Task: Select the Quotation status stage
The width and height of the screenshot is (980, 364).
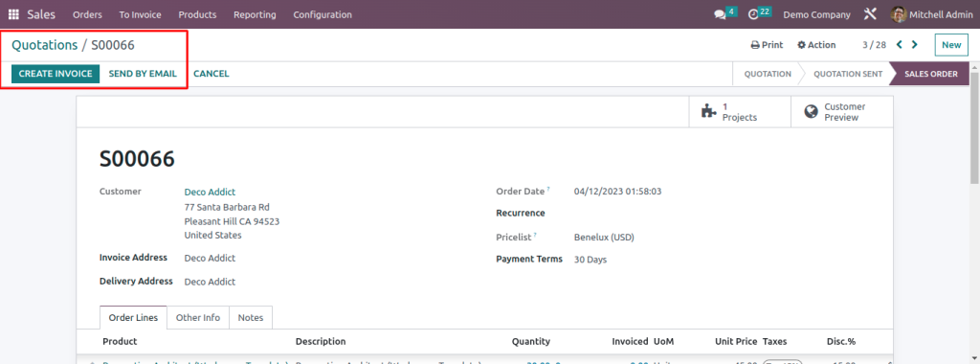Action: pos(768,74)
